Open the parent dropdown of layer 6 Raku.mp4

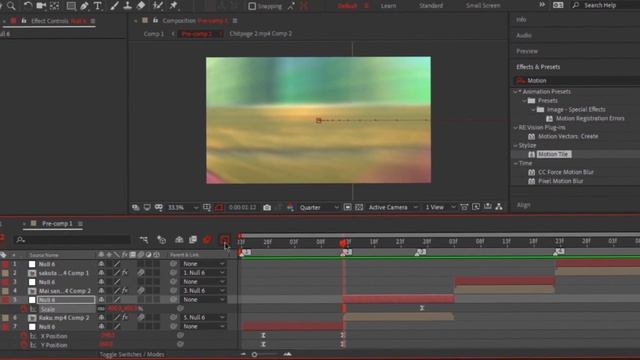[x=203, y=318]
